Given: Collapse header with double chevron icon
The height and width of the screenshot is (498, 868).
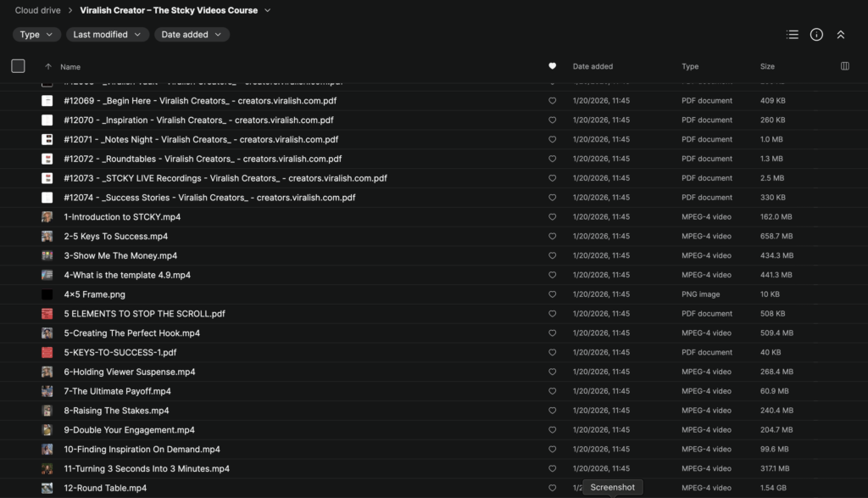Looking at the screenshot, I should coord(840,34).
